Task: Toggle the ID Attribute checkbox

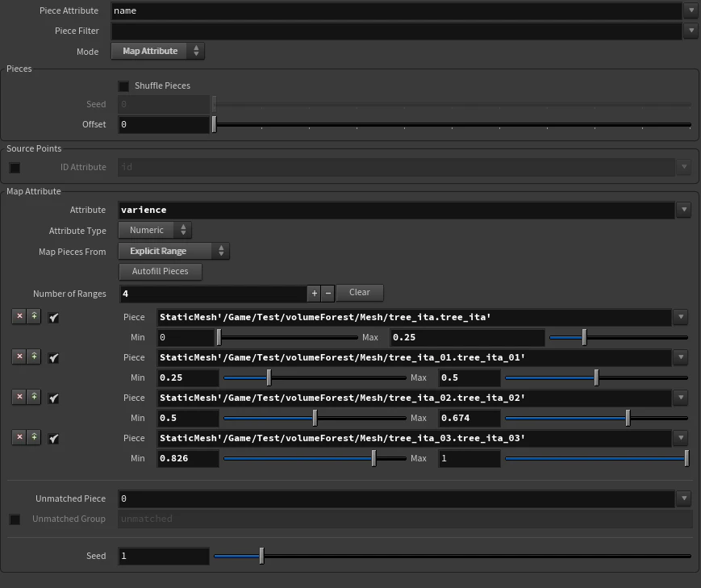Action: (x=15, y=168)
